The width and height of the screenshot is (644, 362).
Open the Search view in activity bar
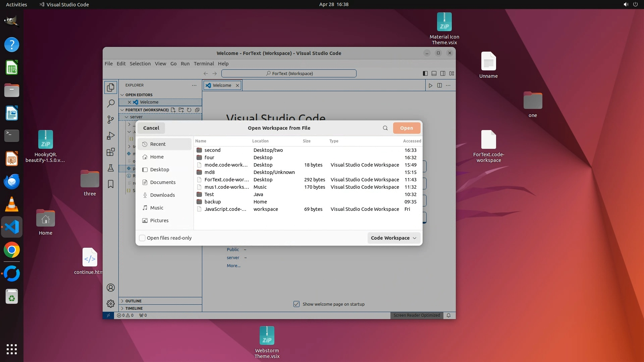pyautogui.click(x=111, y=104)
